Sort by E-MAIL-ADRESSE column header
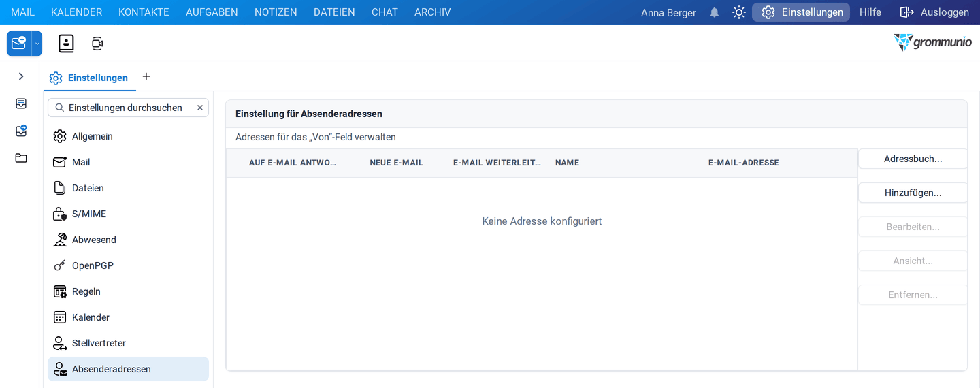The height and width of the screenshot is (388, 980). tap(743, 163)
